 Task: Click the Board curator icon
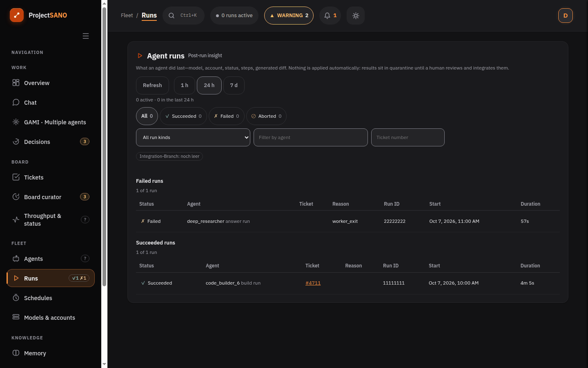click(x=16, y=197)
